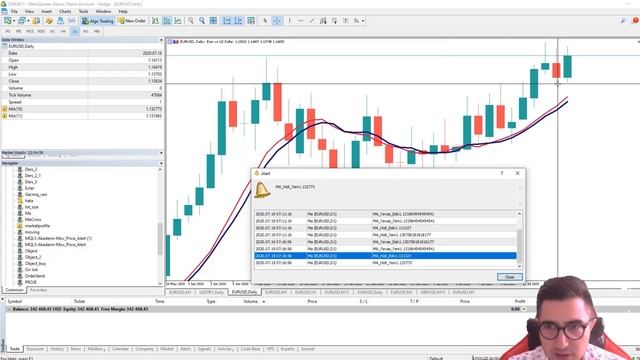
Task: Open the Profiles toolbar icon
Action: [x=21, y=20]
